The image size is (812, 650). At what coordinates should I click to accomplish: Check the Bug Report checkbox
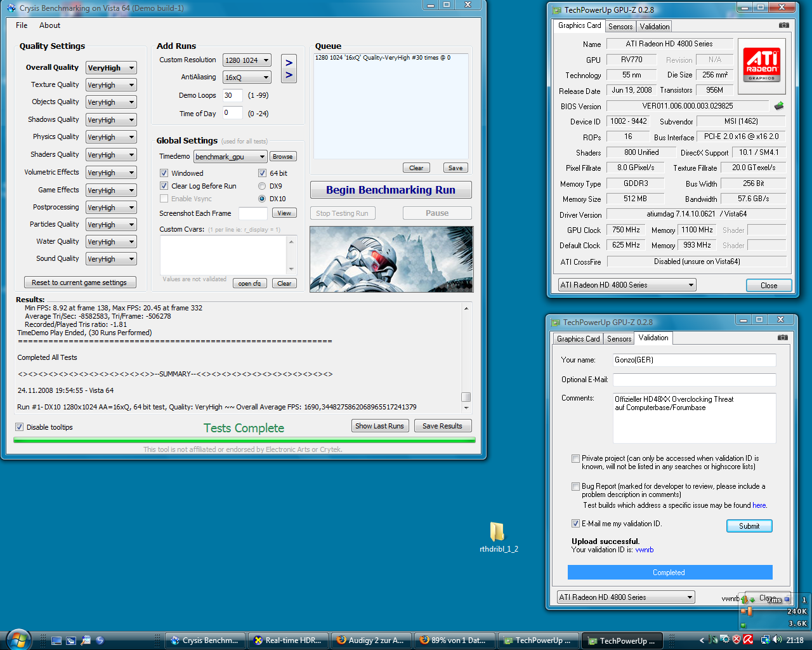click(575, 487)
